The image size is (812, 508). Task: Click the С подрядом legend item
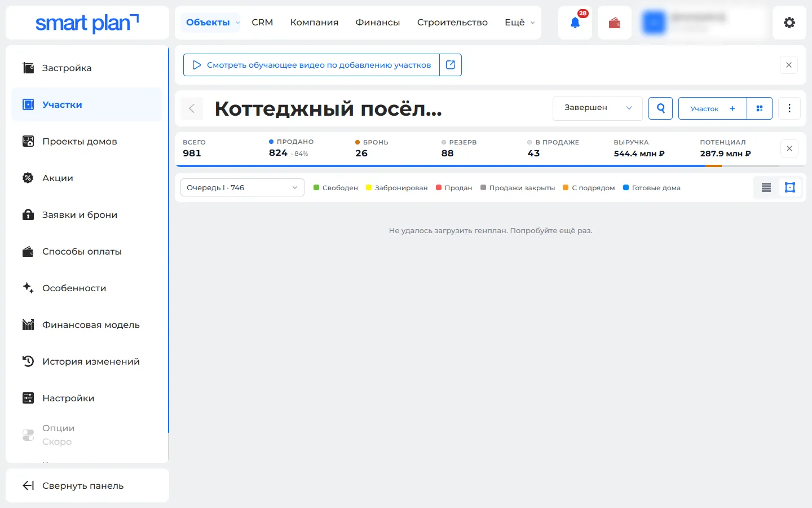point(589,188)
